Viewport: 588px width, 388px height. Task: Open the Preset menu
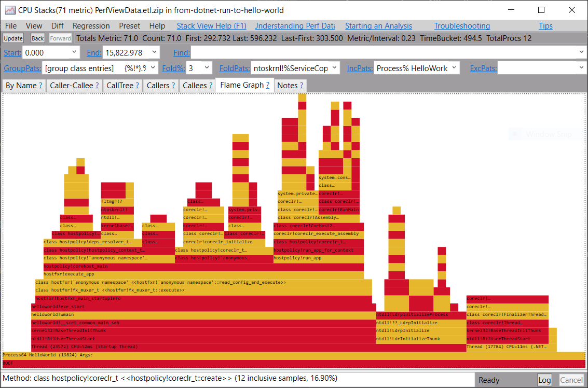pyautogui.click(x=129, y=26)
